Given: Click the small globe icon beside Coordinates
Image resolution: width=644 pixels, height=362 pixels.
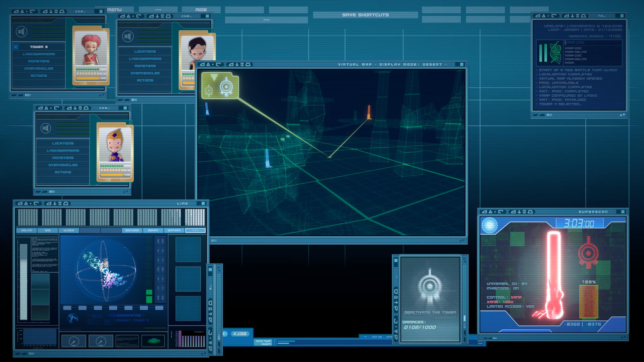Looking at the screenshot, I should pos(72,318).
